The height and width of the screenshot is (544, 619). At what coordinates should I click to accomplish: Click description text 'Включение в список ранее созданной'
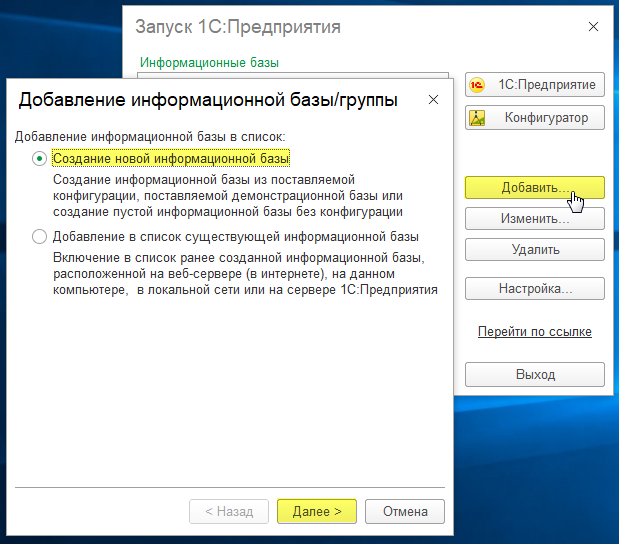tap(169, 258)
